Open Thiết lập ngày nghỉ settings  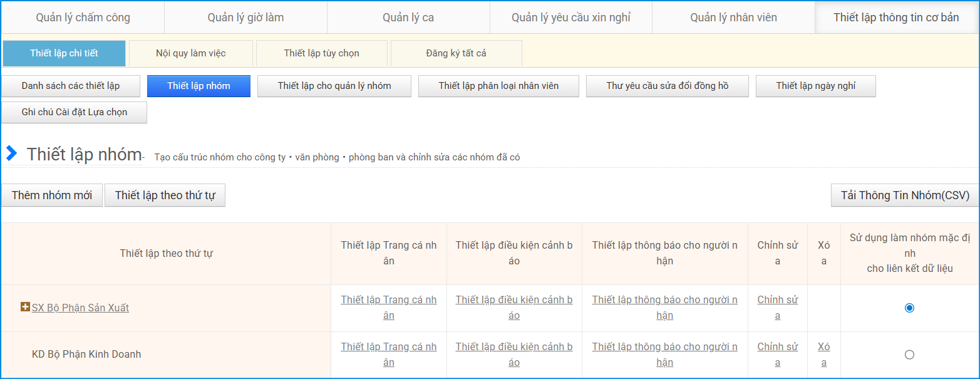point(815,86)
